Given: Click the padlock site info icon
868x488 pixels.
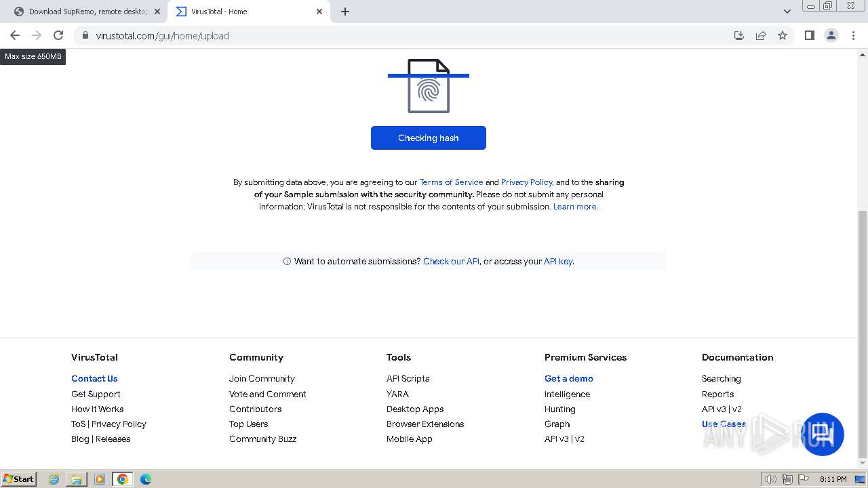Looking at the screenshot, I should [x=85, y=35].
